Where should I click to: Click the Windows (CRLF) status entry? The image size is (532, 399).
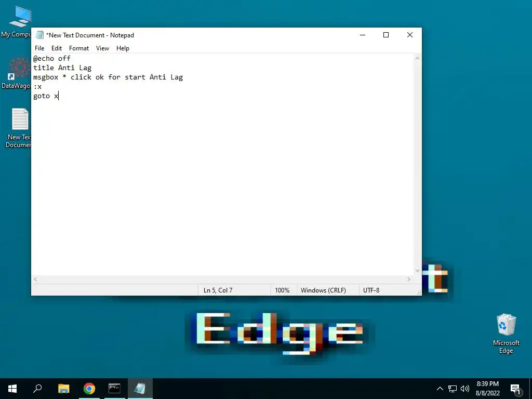323,290
